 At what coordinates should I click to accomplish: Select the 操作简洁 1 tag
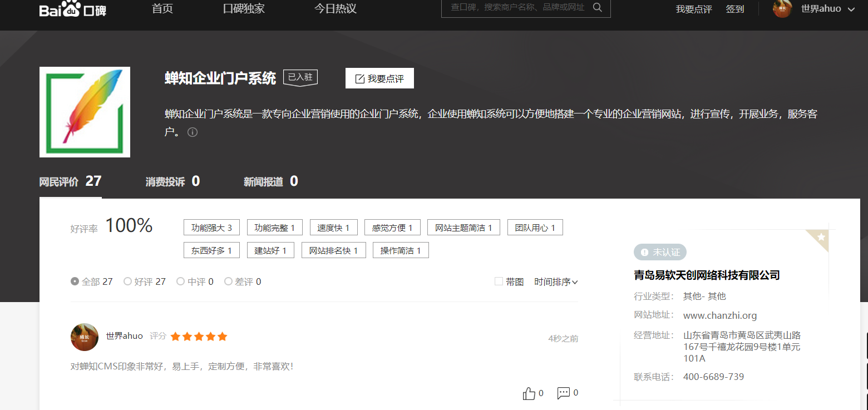point(401,250)
